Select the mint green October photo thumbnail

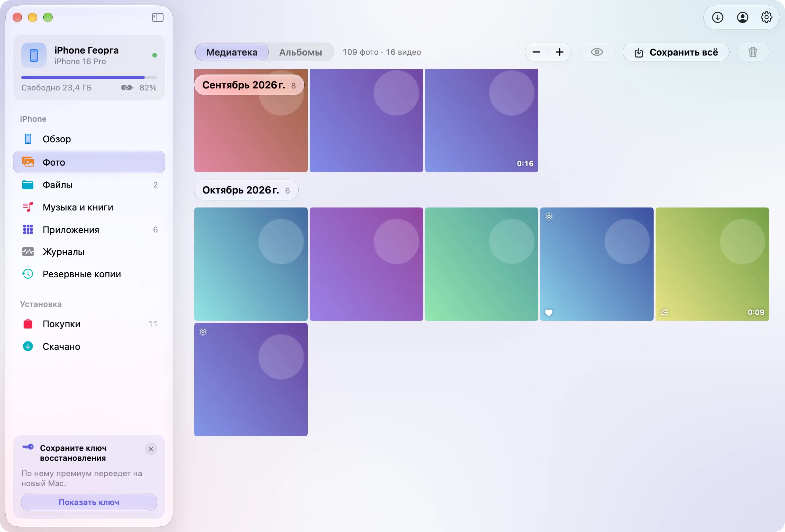click(x=481, y=264)
